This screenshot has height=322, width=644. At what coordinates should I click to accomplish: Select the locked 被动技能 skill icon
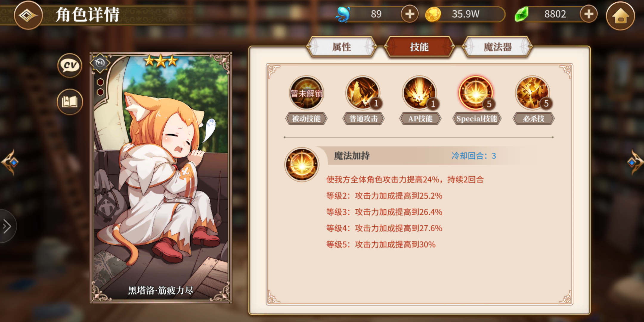(306, 93)
